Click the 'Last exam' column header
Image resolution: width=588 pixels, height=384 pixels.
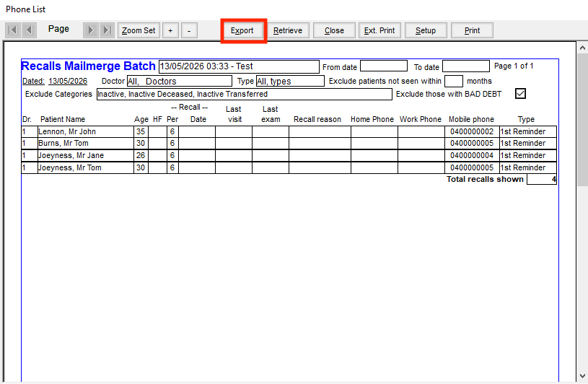point(271,114)
